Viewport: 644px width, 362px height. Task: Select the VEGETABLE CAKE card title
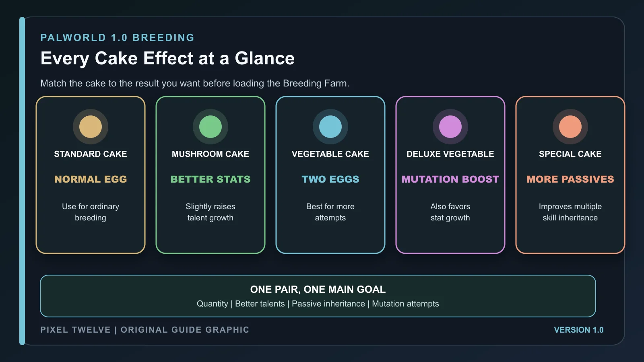tap(330, 154)
